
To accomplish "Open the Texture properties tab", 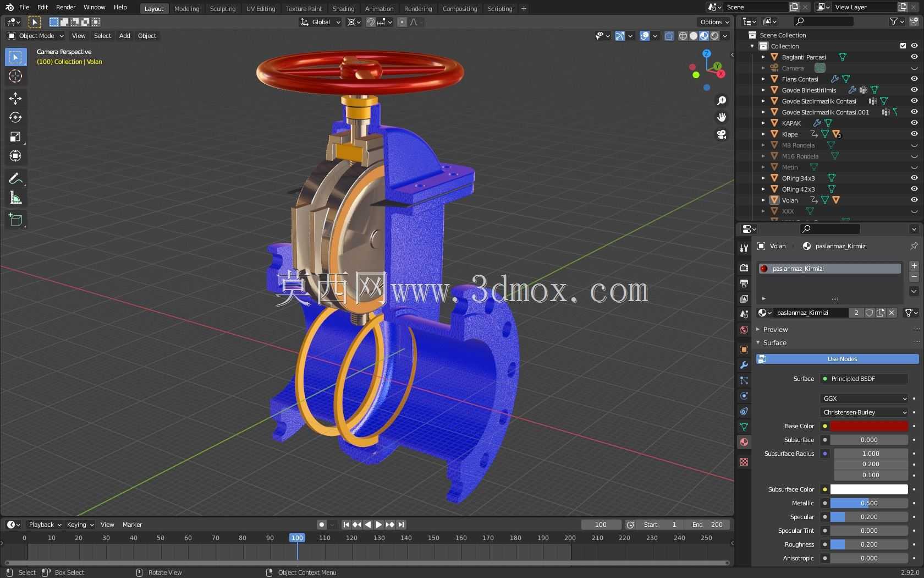I will click(744, 462).
